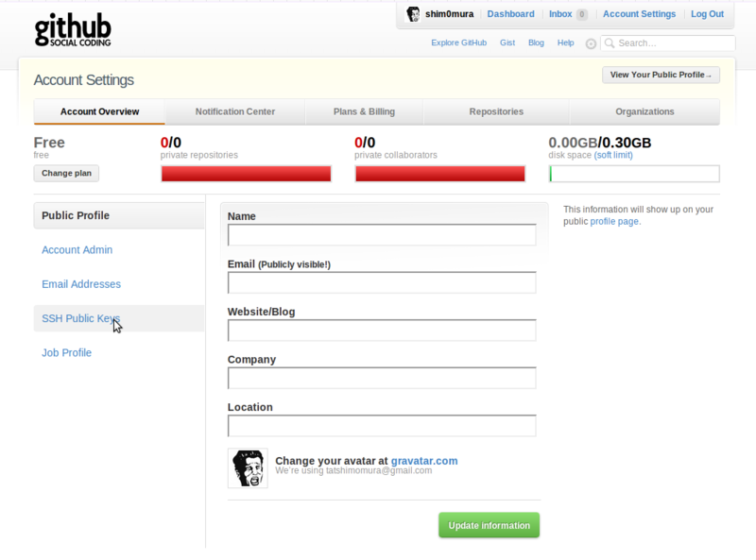Click the shim0mura avatar in header
The image size is (756, 560).
pyautogui.click(x=413, y=14)
